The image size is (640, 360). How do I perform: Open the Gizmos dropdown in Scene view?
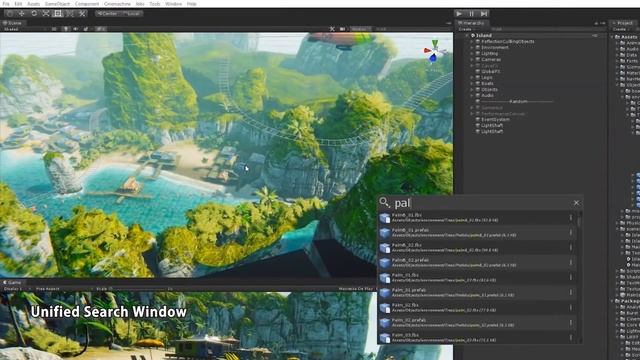[x=360, y=29]
